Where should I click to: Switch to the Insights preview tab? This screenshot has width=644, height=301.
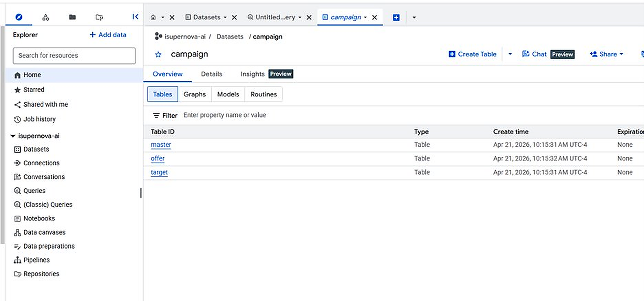tap(267, 74)
